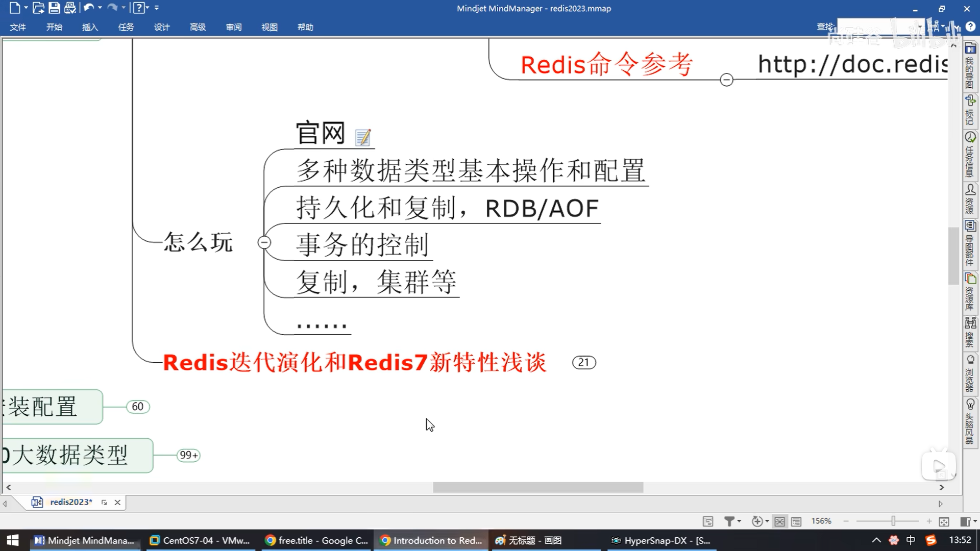Toggle the map view button in status bar
Viewport: 980px width, 551px height.
(779, 521)
